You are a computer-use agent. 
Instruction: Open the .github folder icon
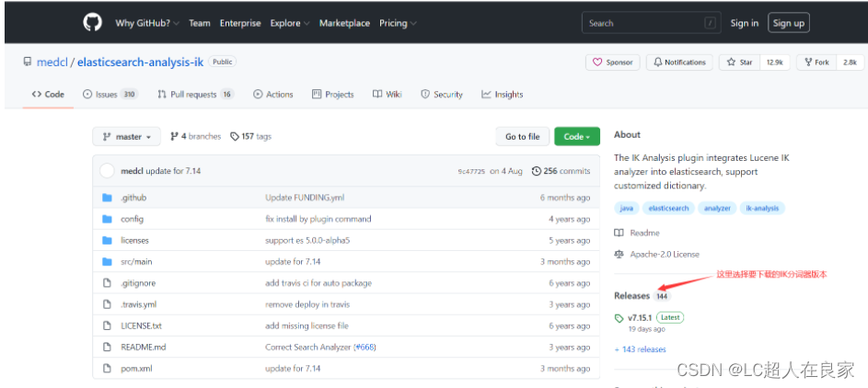tap(108, 198)
